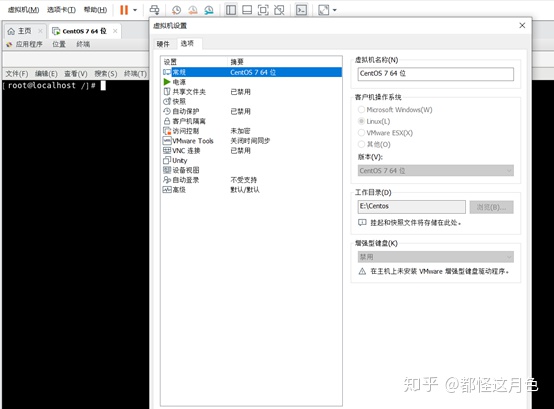Click the revert to snapshot icon
554x409 pixels.
193,10
